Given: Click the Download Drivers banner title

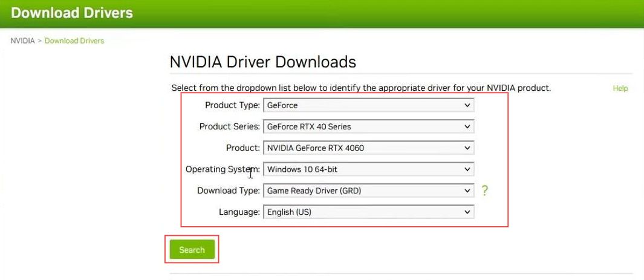Looking at the screenshot, I should point(72,13).
